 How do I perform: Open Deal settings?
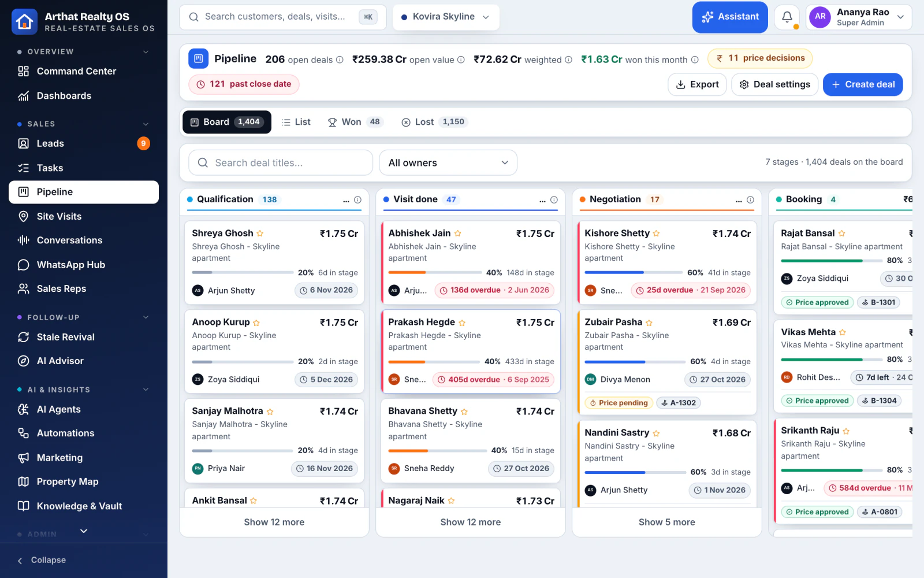click(775, 84)
